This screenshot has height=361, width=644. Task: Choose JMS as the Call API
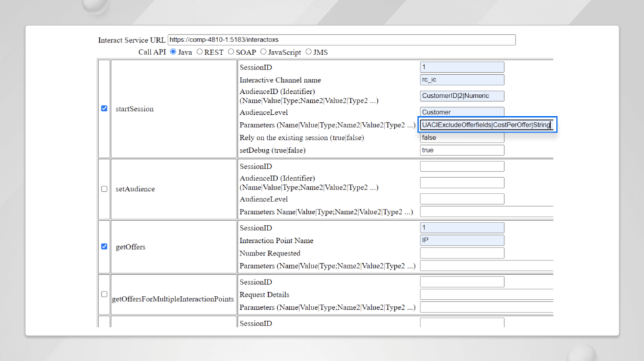click(308, 52)
